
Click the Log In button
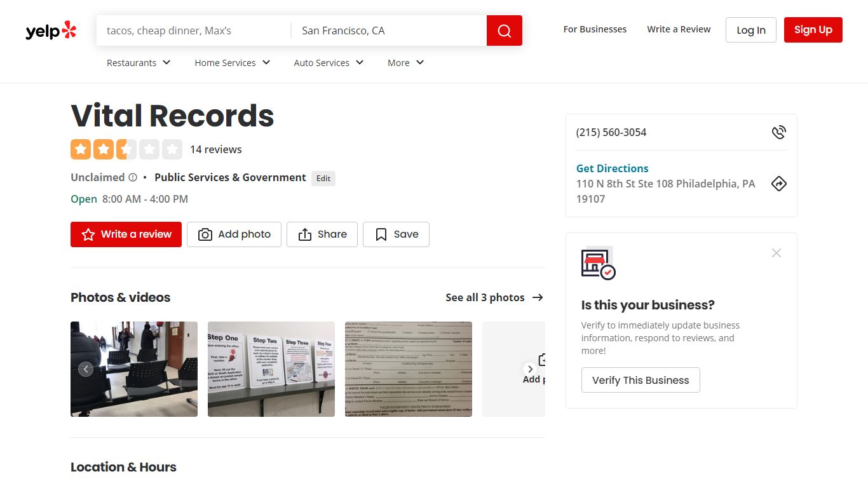tap(751, 30)
